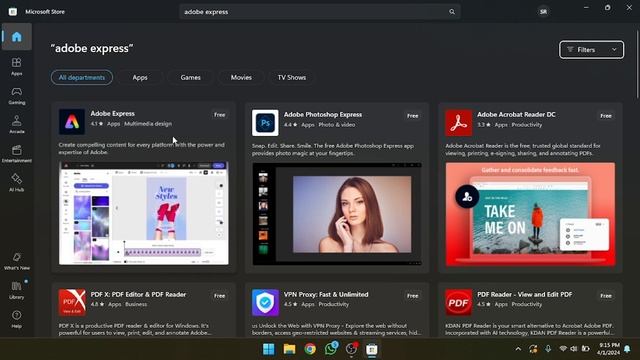The height and width of the screenshot is (360, 640).
Task: Open the Adobe Photoshop Express title
Action: [x=322, y=115]
